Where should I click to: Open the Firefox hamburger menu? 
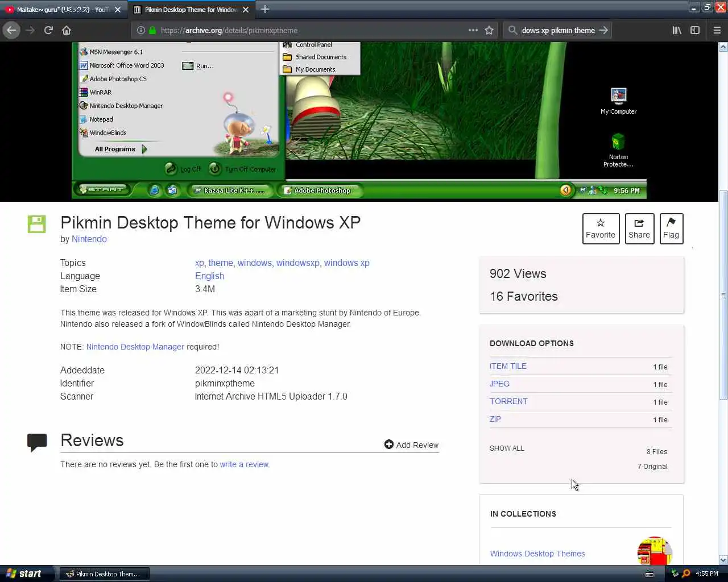[717, 30]
